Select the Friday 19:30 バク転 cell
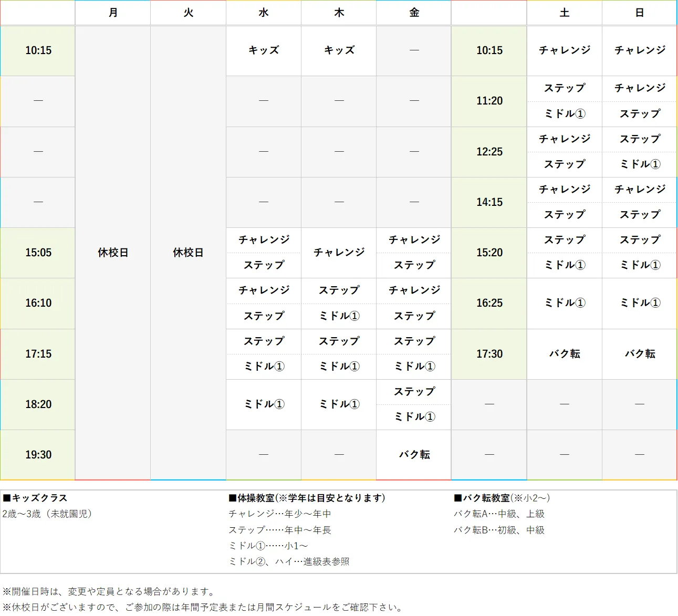 click(413, 454)
